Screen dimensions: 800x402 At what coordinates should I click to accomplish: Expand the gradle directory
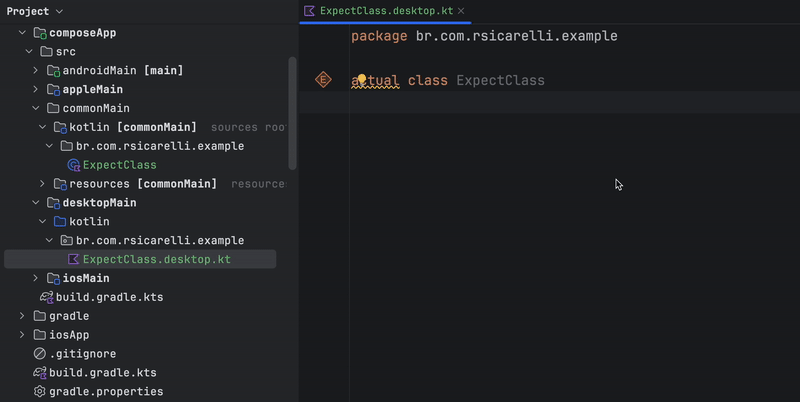pos(22,316)
